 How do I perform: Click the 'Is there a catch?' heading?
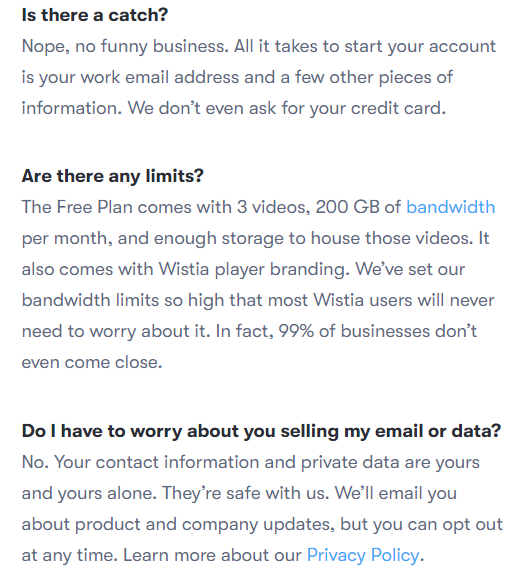tap(95, 15)
